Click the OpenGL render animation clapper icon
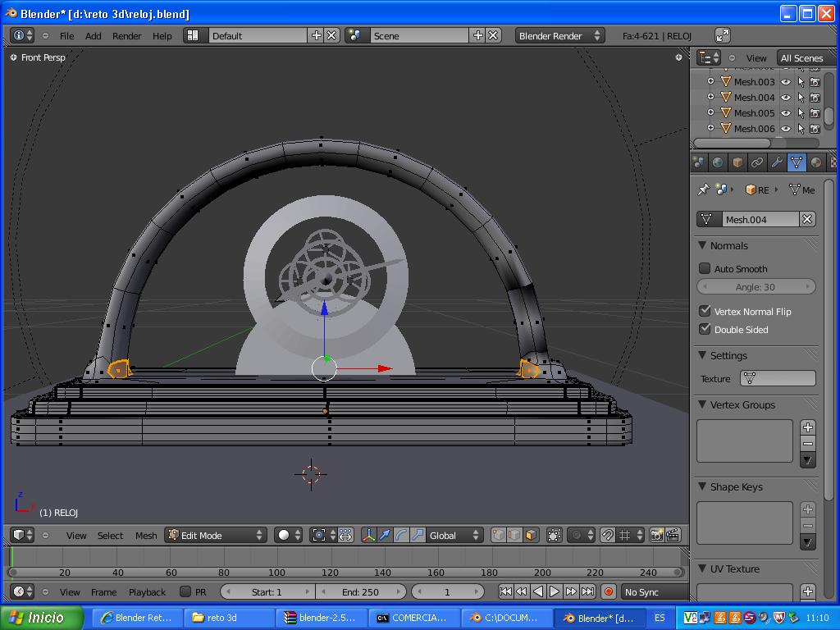 (673, 535)
